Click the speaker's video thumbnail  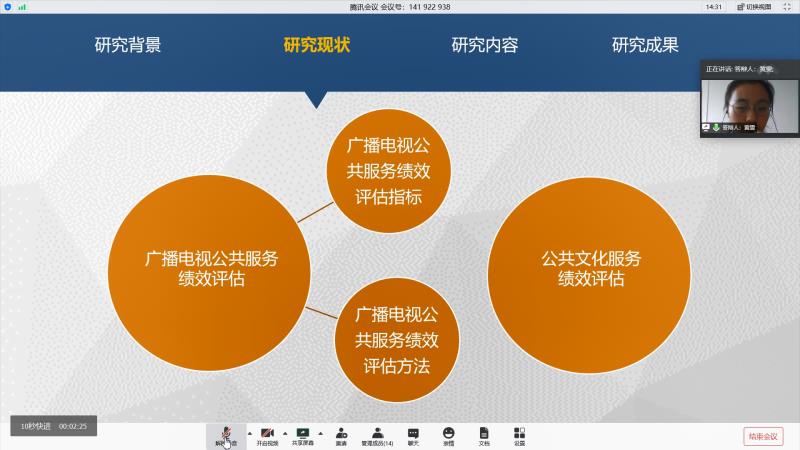[x=748, y=103]
